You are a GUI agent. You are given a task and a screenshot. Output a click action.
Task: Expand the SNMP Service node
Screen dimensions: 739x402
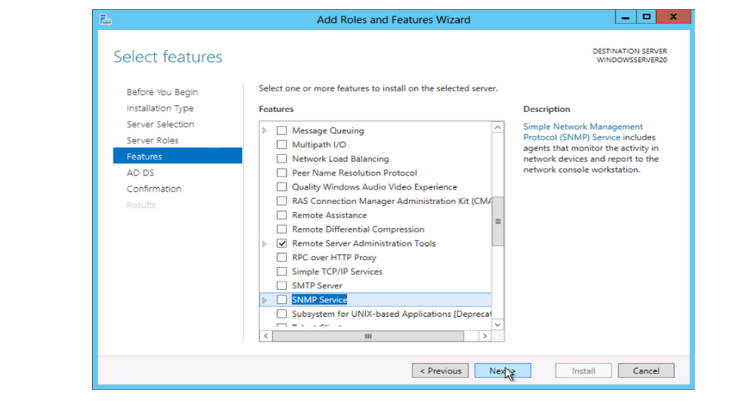pyautogui.click(x=265, y=300)
